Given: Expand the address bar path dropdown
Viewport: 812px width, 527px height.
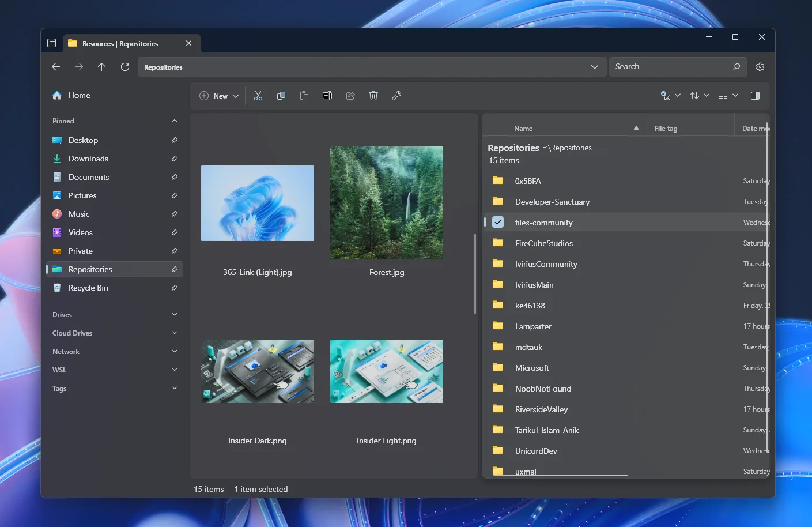Looking at the screenshot, I should pyautogui.click(x=595, y=67).
